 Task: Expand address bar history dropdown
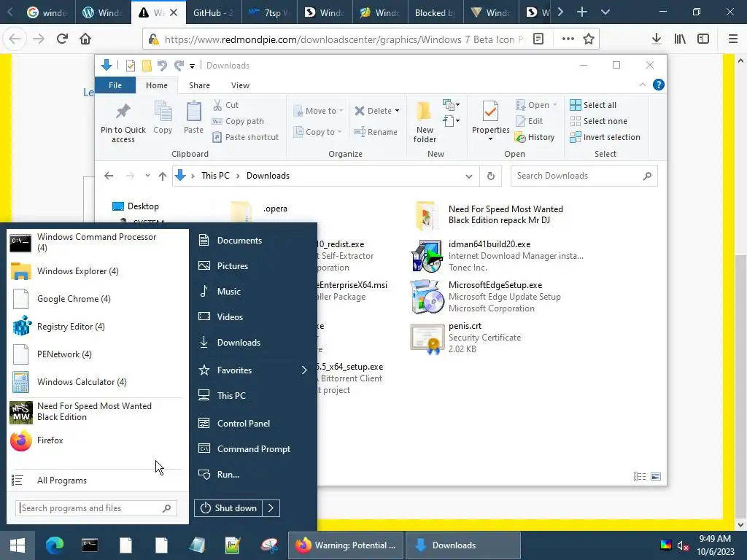[469, 176]
